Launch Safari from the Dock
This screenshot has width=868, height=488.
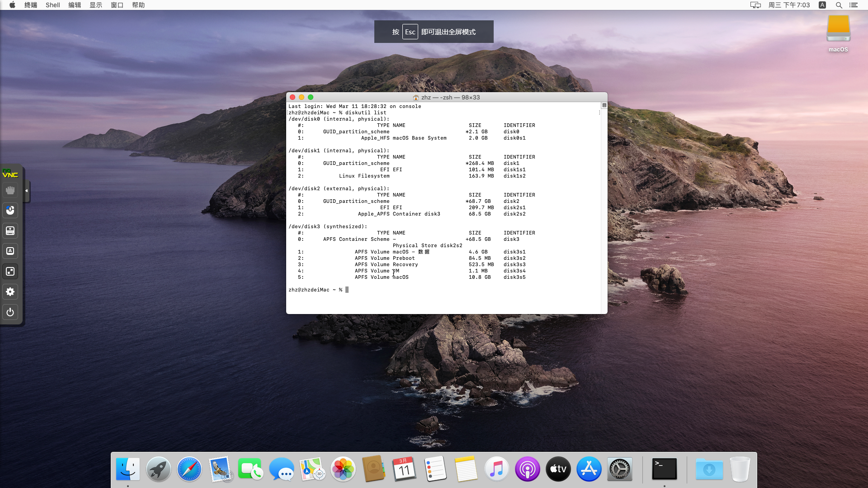coord(189,469)
